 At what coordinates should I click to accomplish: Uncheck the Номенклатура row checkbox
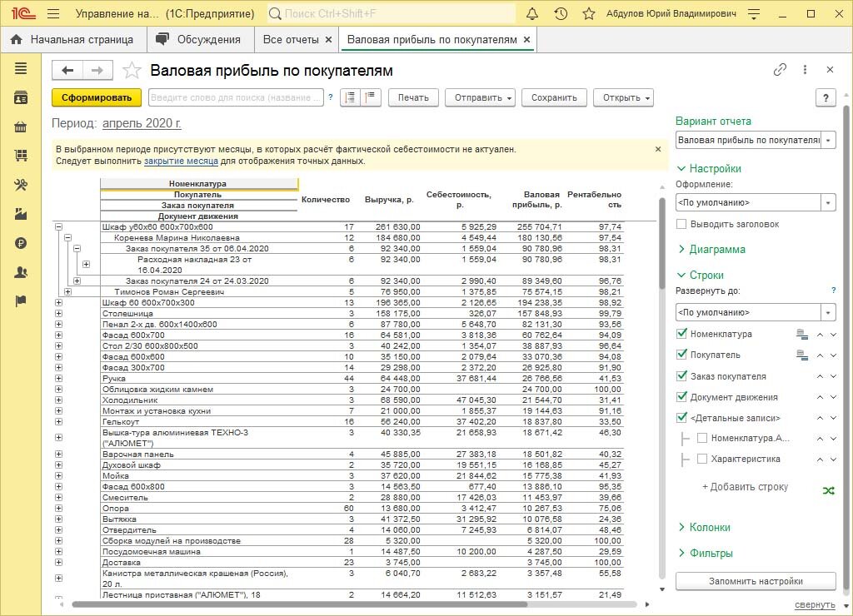click(x=682, y=334)
